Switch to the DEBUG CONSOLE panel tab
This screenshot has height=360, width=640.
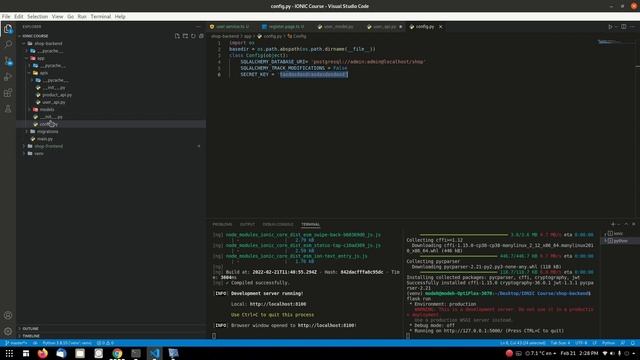(x=278, y=224)
